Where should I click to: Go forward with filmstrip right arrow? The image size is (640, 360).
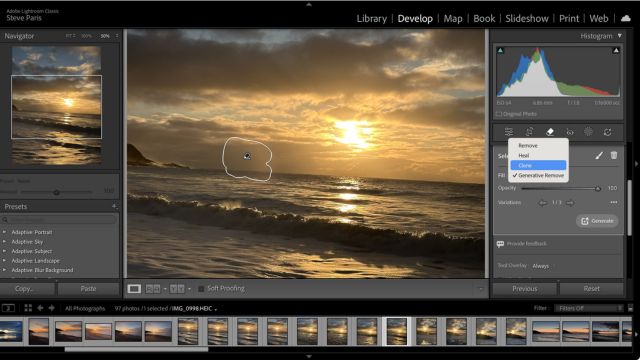[51, 308]
